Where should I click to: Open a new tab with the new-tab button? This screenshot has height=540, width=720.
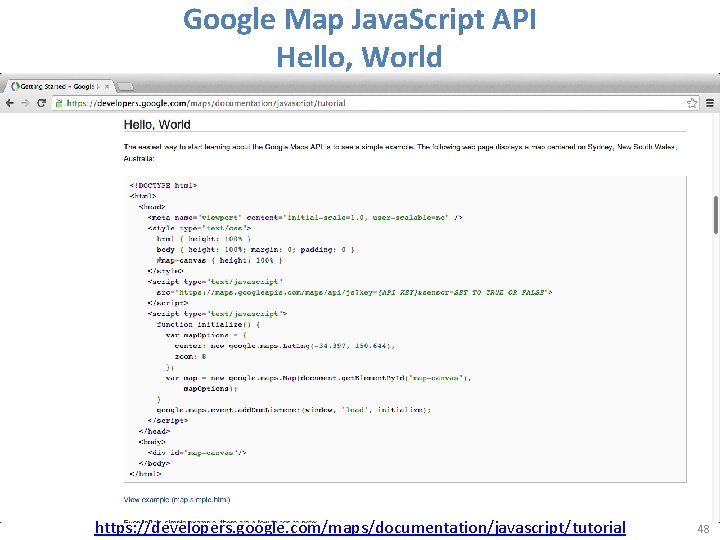tap(125, 87)
